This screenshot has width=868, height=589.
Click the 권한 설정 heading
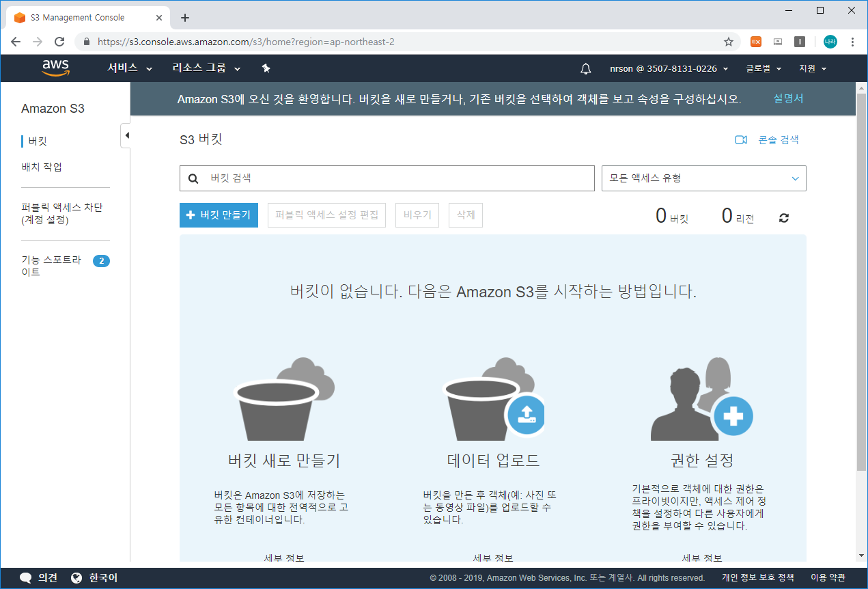702,460
